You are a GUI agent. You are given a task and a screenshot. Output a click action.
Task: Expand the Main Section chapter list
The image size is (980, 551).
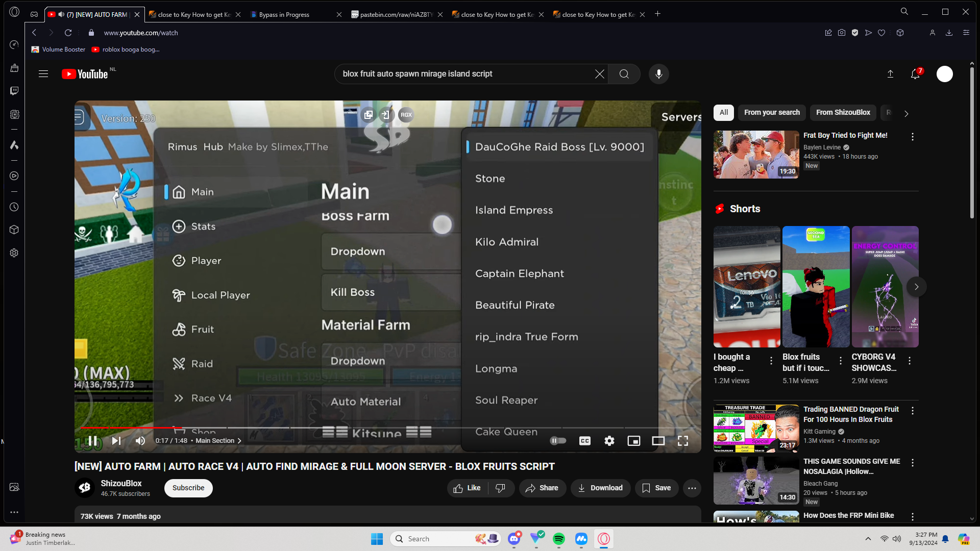point(218,441)
